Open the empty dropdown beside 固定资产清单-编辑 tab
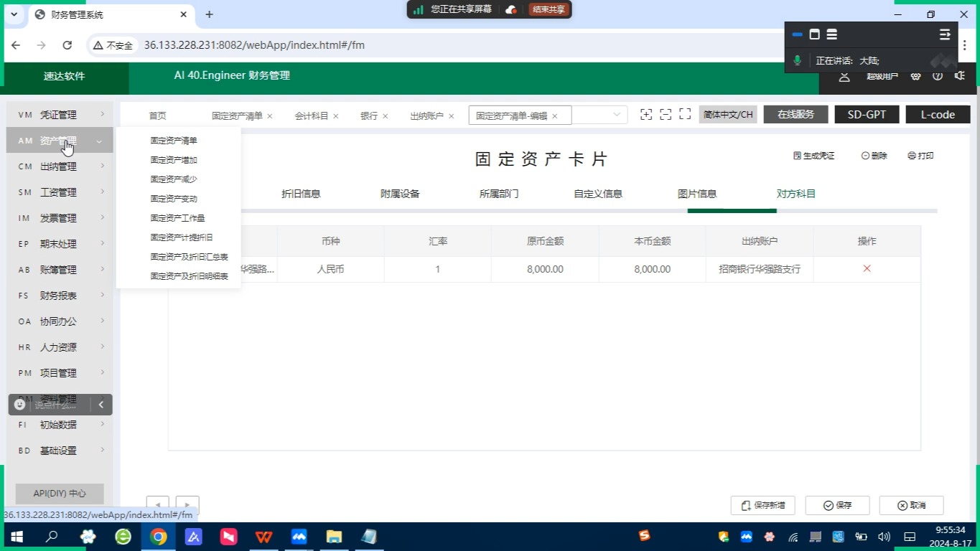The image size is (980, 551). pos(616,115)
